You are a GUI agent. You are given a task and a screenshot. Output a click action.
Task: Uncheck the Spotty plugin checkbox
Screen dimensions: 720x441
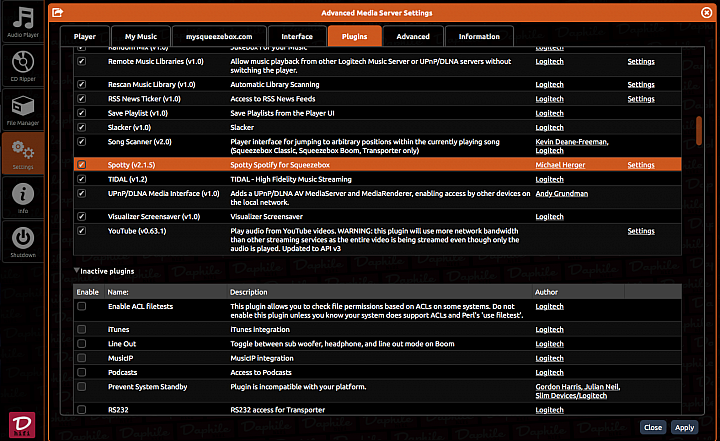[82, 164]
